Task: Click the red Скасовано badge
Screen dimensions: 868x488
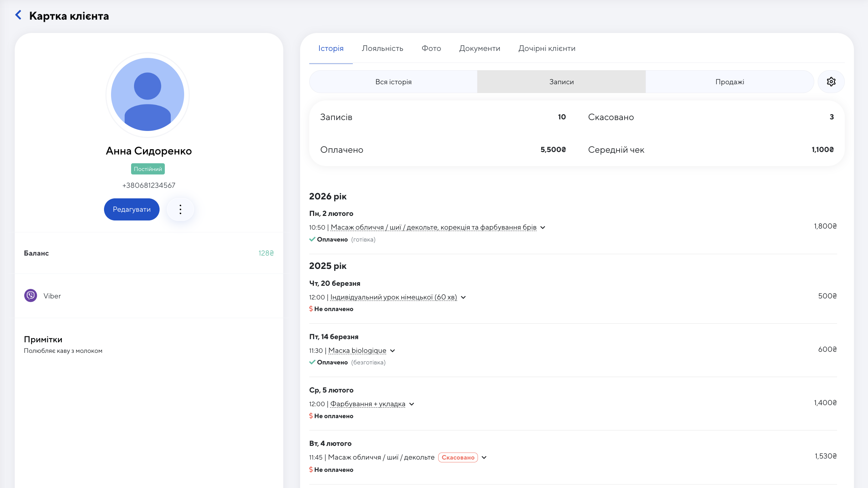Action: [458, 457]
